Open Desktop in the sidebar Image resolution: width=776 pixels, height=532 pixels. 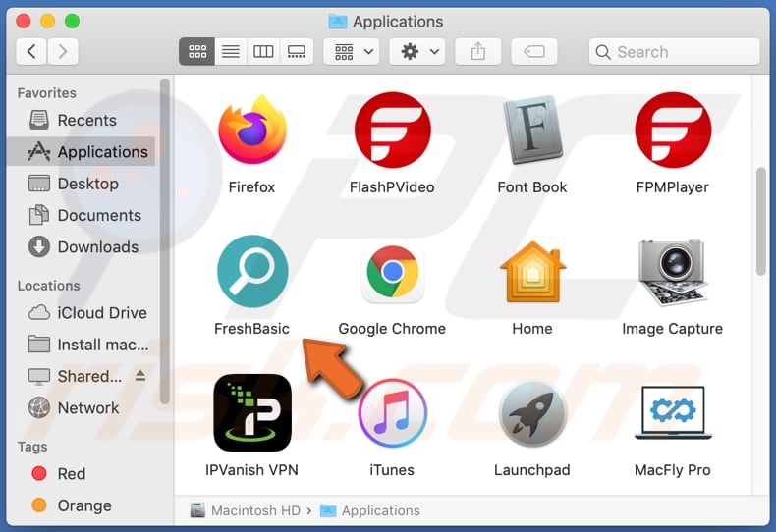(x=82, y=184)
